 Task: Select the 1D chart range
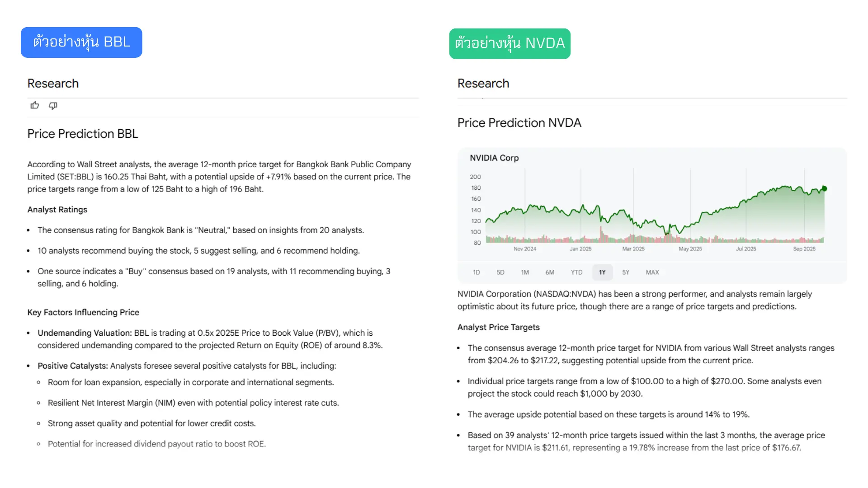pos(476,272)
